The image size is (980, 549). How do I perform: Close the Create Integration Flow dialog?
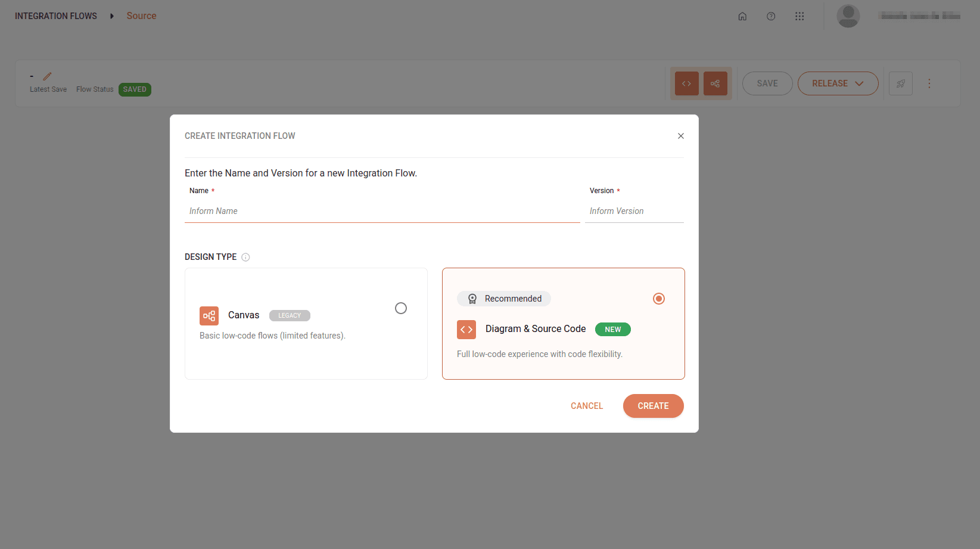[x=680, y=136]
